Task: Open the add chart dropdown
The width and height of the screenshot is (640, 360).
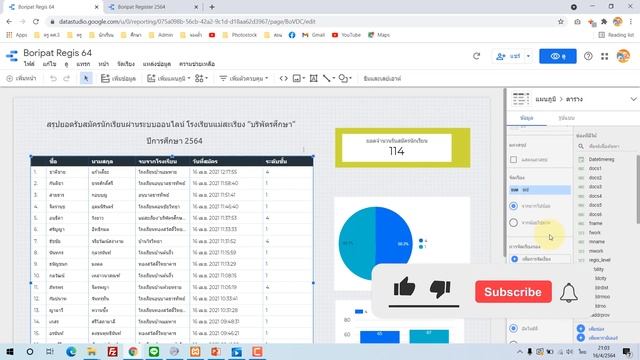Action: 169,78
